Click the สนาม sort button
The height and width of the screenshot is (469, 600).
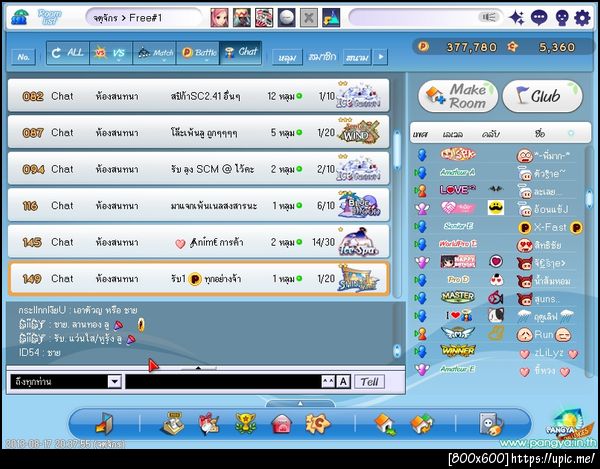[357, 57]
